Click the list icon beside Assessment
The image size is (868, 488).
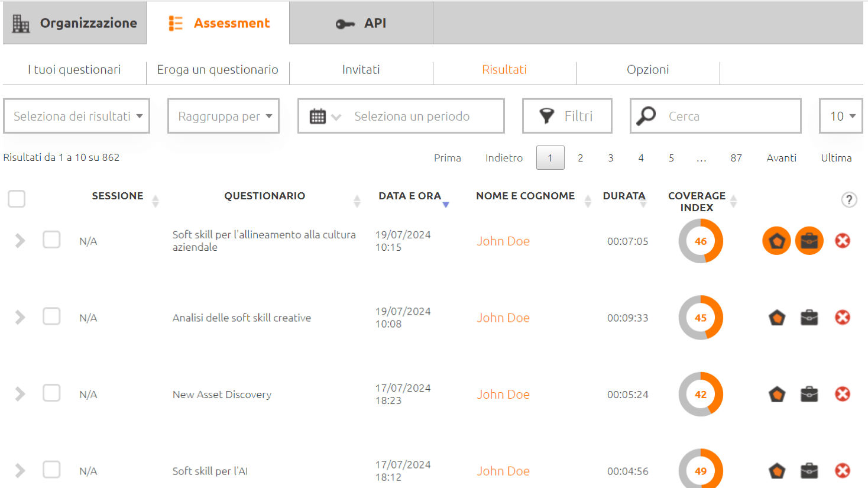point(176,23)
